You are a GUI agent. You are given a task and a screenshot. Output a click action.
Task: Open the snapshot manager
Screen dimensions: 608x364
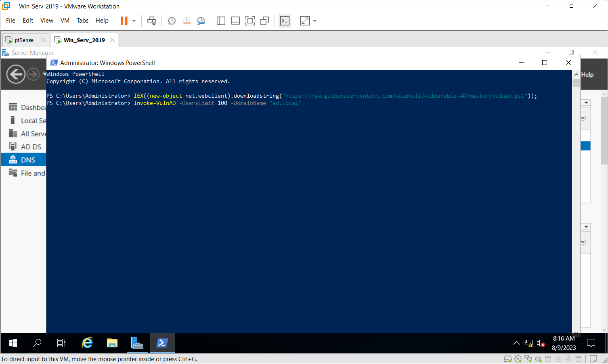click(x=201, y=21)
